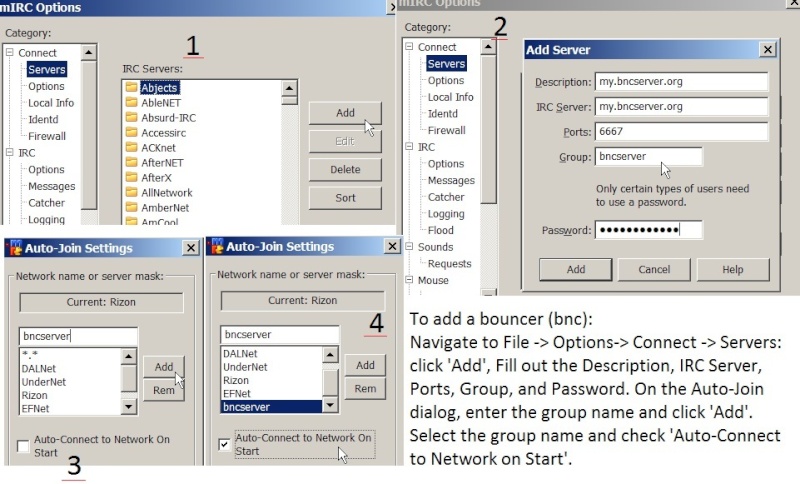
Task: Click Add in right Auto-Join Settings dialog
Action: point(365,365)
